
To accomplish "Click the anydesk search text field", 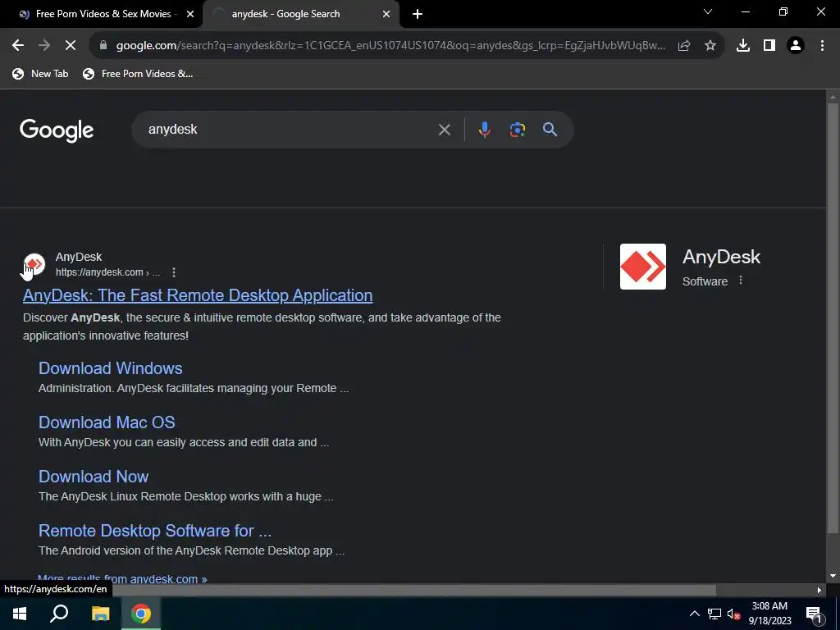I will (290, 129).
